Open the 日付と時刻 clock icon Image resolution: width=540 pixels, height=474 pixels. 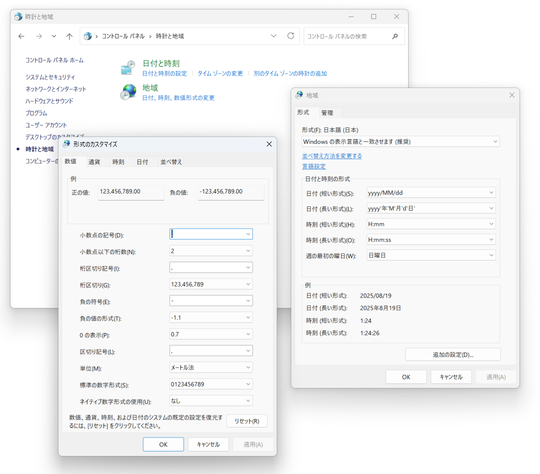tap(128, 68)
